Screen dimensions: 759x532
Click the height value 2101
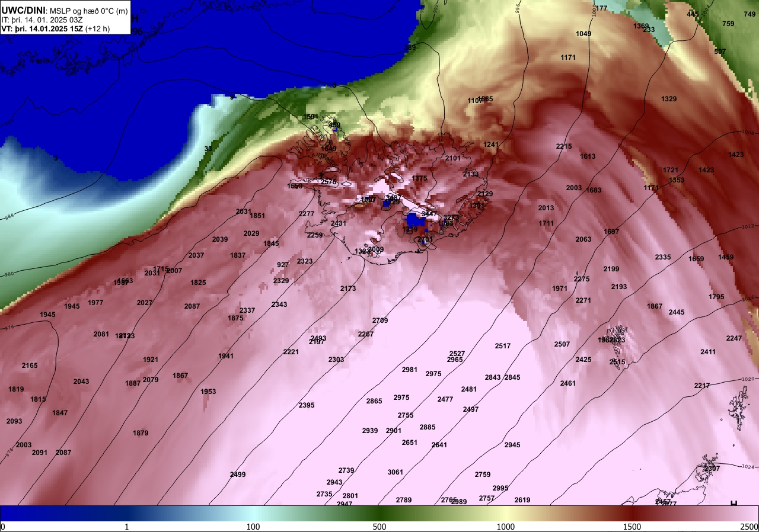coord(453,158)
